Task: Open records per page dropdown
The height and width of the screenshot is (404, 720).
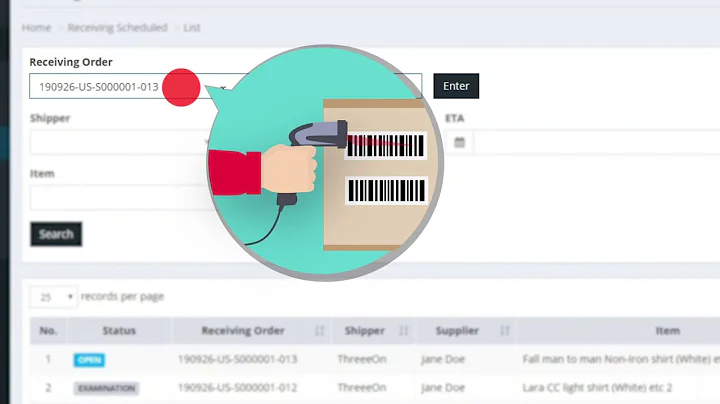Action: click(x=53, y=297)
